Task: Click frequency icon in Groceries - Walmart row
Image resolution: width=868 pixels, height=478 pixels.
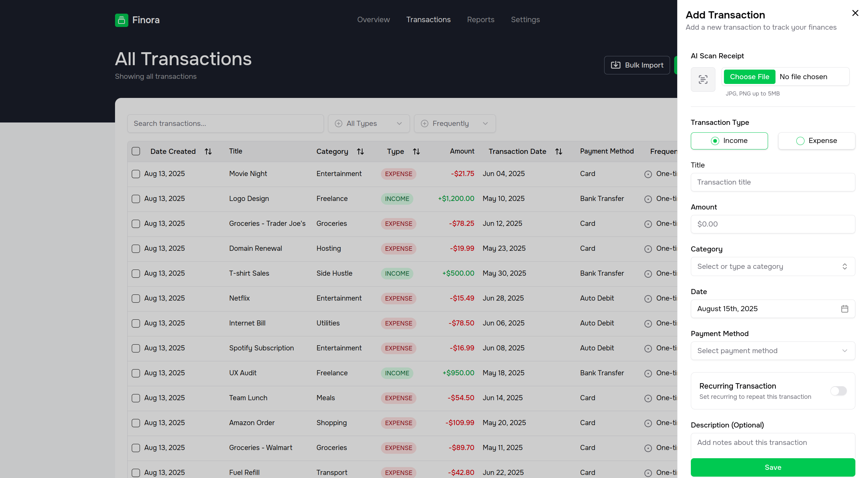Action: pos(648,448)
